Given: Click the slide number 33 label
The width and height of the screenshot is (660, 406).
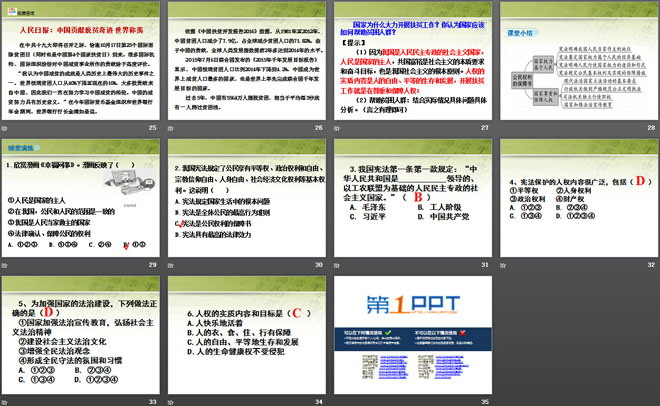Looking at the screenshot, I should [152, 402].
